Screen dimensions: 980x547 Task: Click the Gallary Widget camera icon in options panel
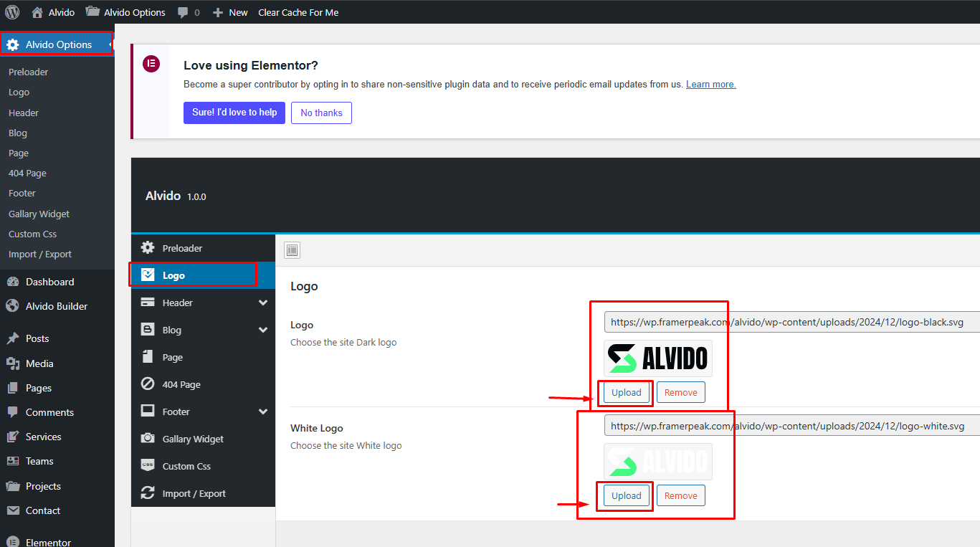pos(148,439)
